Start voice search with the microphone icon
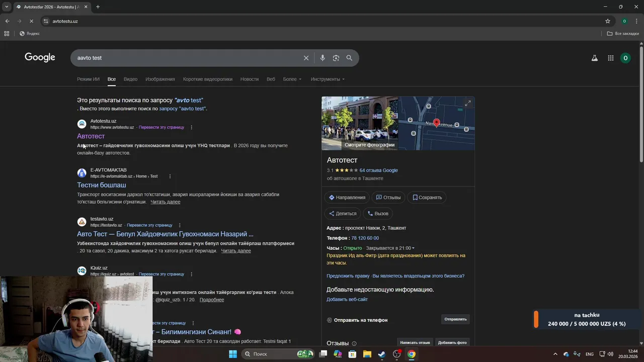The width and height of the screenshot is (644, 362). (x=323, y=58)
